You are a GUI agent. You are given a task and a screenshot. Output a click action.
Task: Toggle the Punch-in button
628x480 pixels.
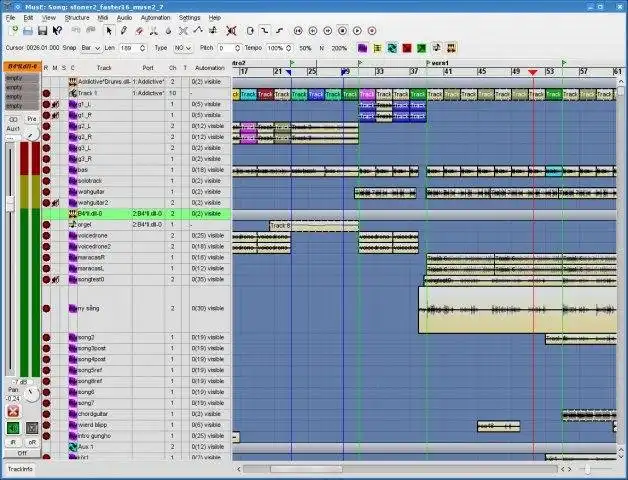265,31
